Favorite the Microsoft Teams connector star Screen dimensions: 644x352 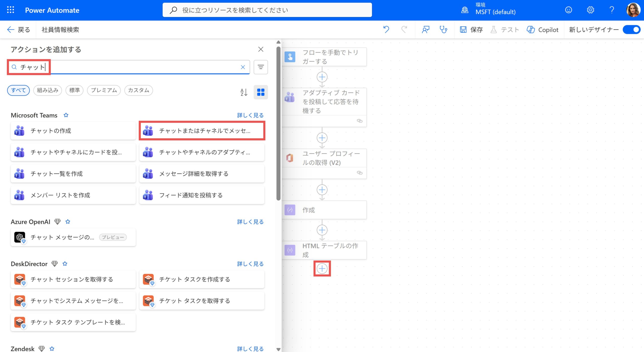[x=66, y=115]
